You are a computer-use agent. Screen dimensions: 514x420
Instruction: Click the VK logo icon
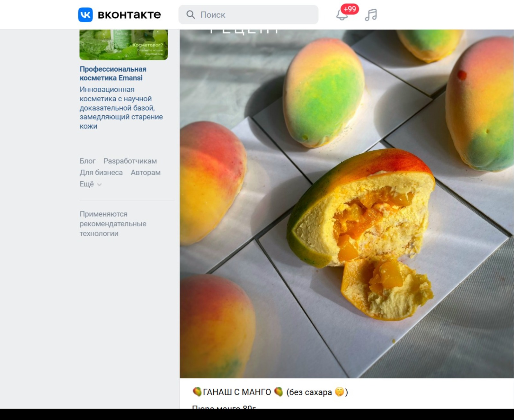pos(85,15)
